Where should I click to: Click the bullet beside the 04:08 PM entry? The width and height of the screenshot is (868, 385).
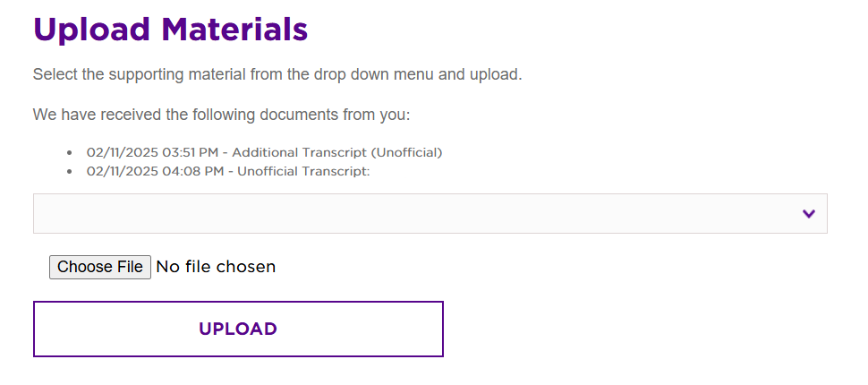[70, 172]
